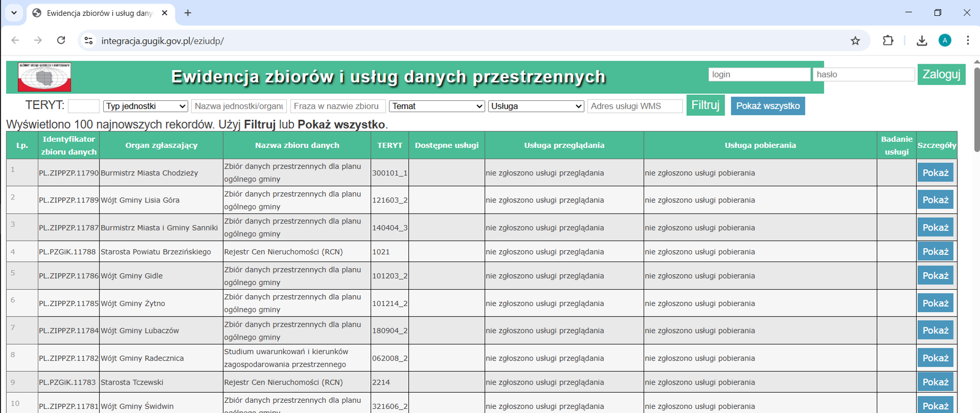Open the Usługa dropdown filter
Viewport: 980px width, 413px height.
point(536,106)
